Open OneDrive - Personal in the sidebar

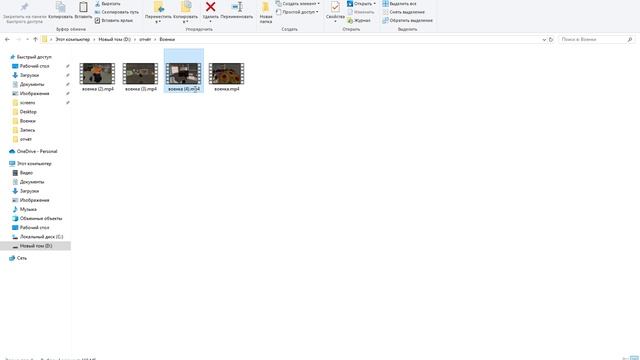point(37,151)
